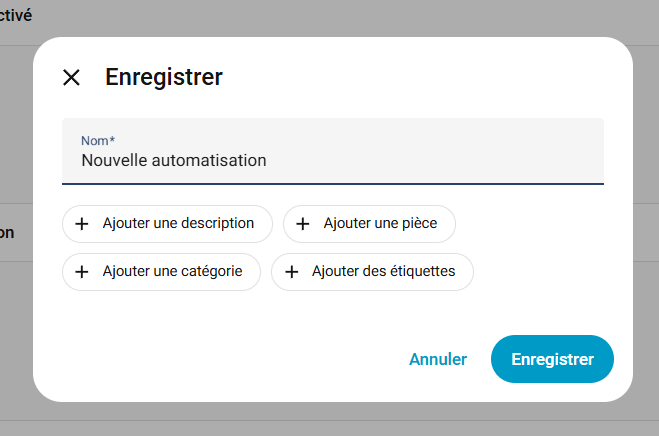The height and width of the screenshot is (436, 659).
Task: Click the 'Nom*' field label
Action: click(97, 141)
